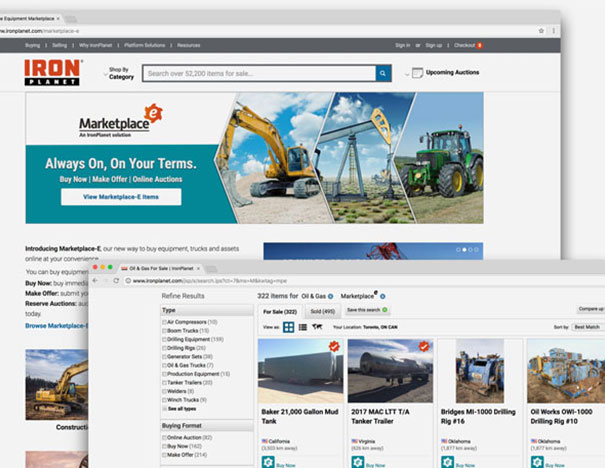
Task: Click the front window address bar URL
Action: pos(210,281)
